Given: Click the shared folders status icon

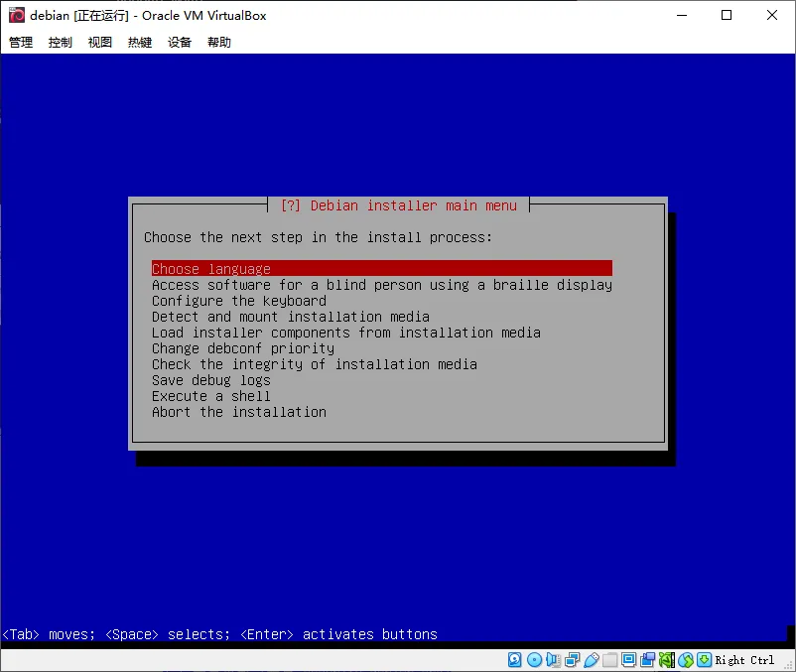Looking at the screenshot, I should (x=609, y=660).
